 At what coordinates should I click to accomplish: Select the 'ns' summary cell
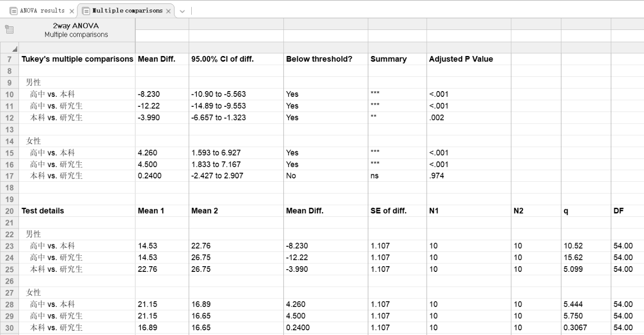375,176
